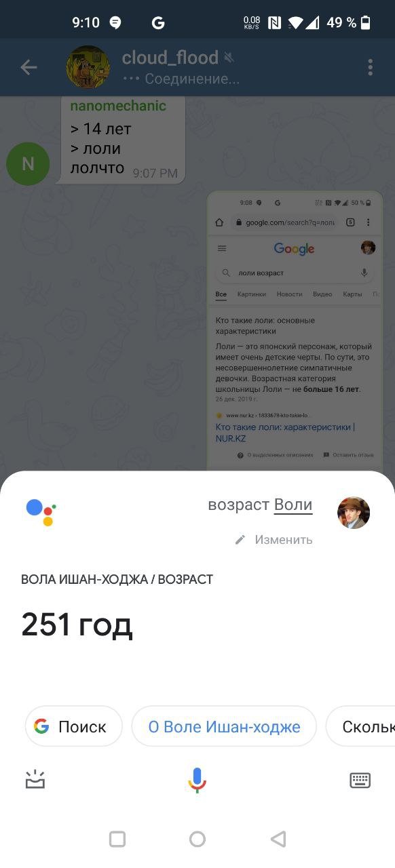The height and width of the screenshot is (868, 395).
Task: Select the Поиск suggestion chip
Action: click(74, 726)
